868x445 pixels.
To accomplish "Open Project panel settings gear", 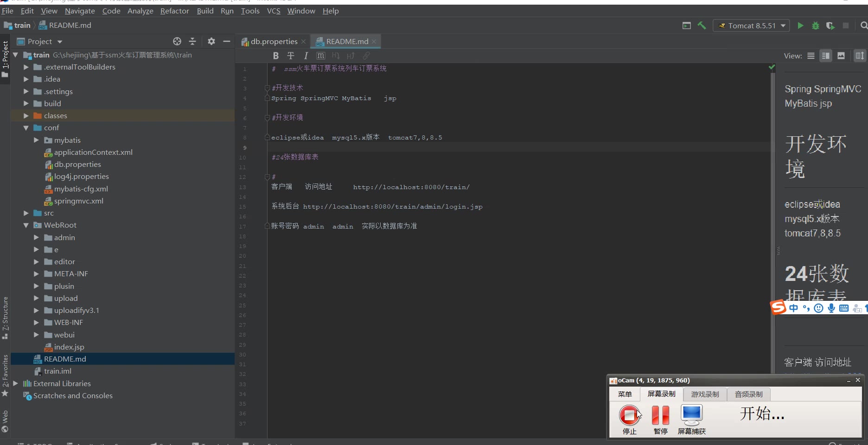I will pos(211,41).
